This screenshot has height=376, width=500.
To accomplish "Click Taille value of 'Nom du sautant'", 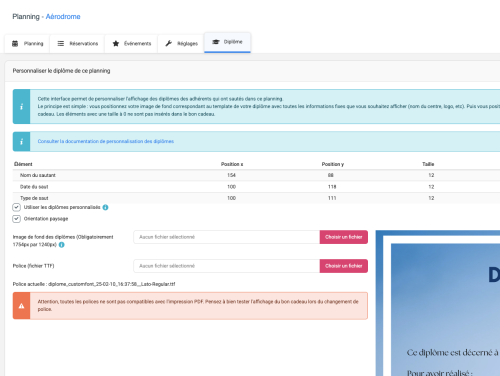I will point(431,175).
